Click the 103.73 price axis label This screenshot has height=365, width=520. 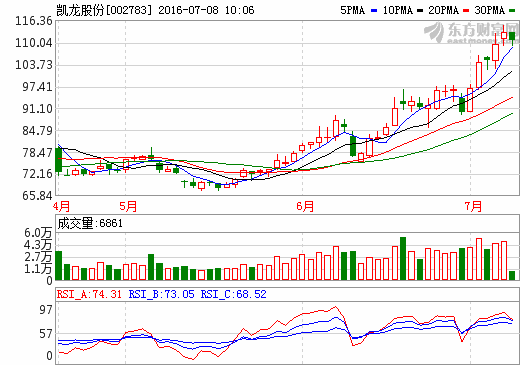pos(34,65)
